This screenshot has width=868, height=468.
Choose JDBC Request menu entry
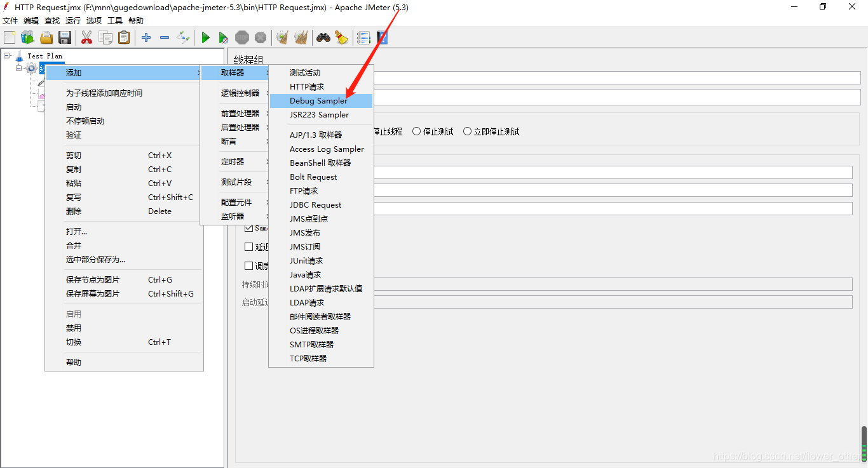322,205
